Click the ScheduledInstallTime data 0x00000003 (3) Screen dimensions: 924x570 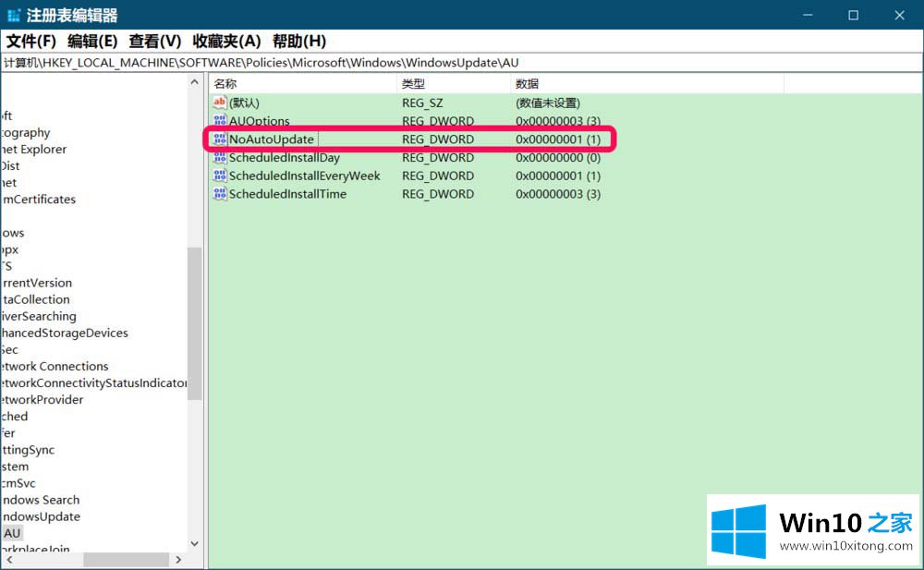tap(558, 194)
